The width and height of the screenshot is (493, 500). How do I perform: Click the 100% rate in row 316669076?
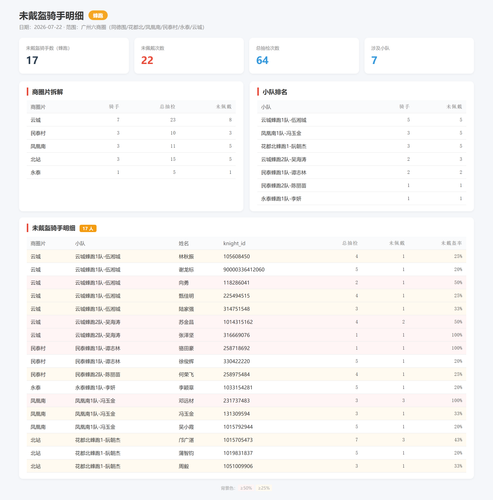(x=457, y=335)
